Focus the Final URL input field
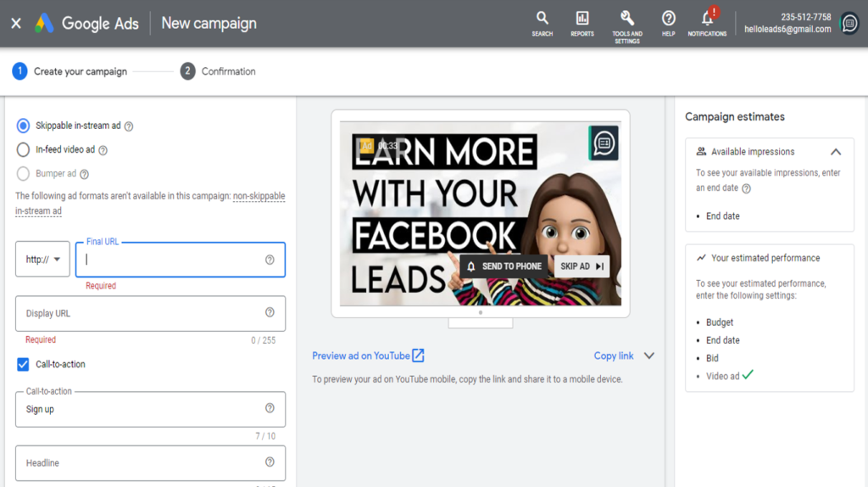Image resolution: width=868 pixels, height=487 pixels. 181,260
